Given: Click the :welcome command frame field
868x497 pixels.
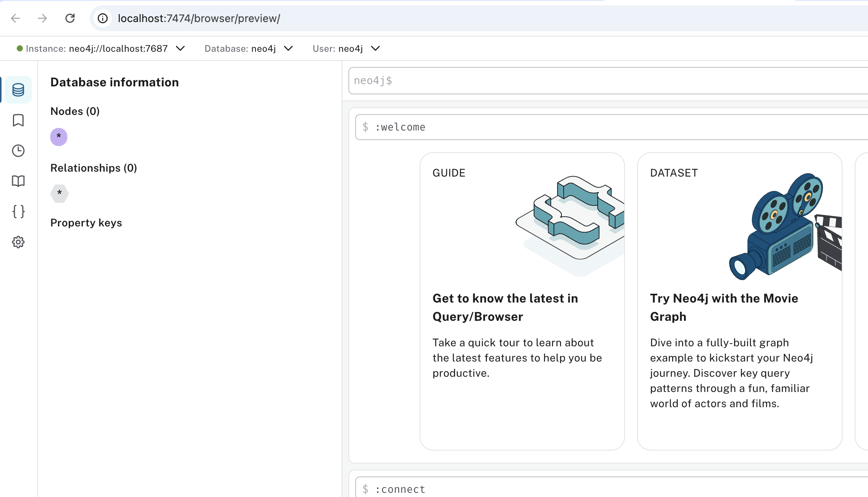Looking at the screenshot, I should click(612, 127).
